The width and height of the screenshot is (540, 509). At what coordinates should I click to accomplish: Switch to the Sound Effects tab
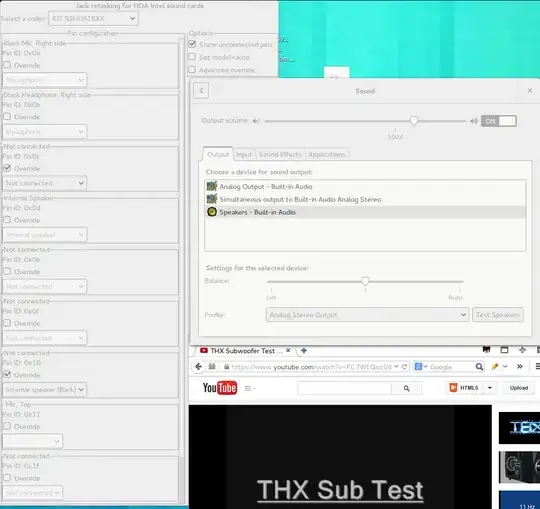coord(280,155)
